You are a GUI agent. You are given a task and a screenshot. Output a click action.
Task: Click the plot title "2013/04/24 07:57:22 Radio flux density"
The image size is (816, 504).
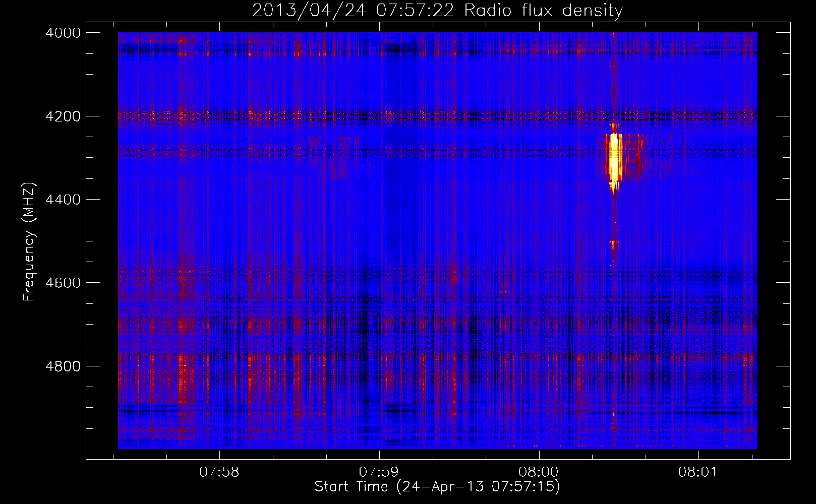[437, 11]
